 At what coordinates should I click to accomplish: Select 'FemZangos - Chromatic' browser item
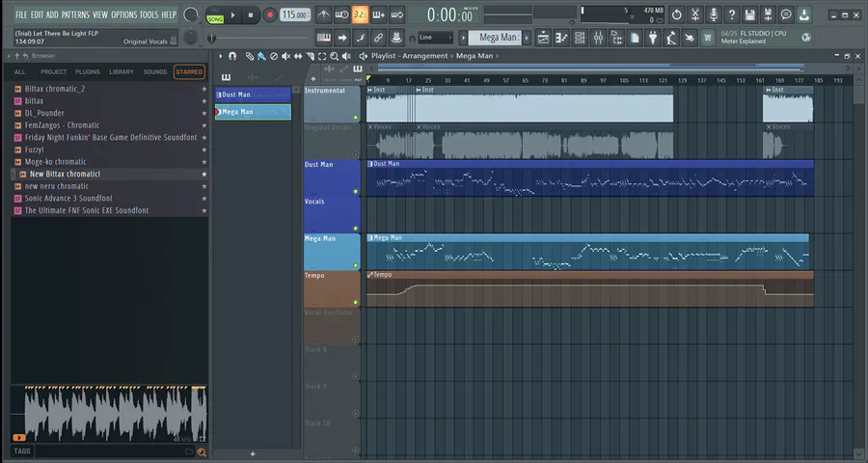point(62,125)
